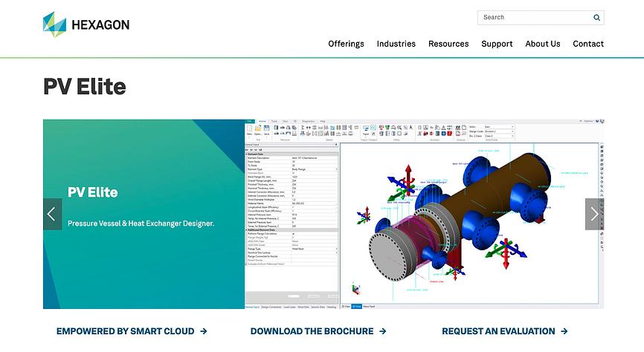
Task: Click the arrow after Request an Evaluation
Action: pos(564,331)
